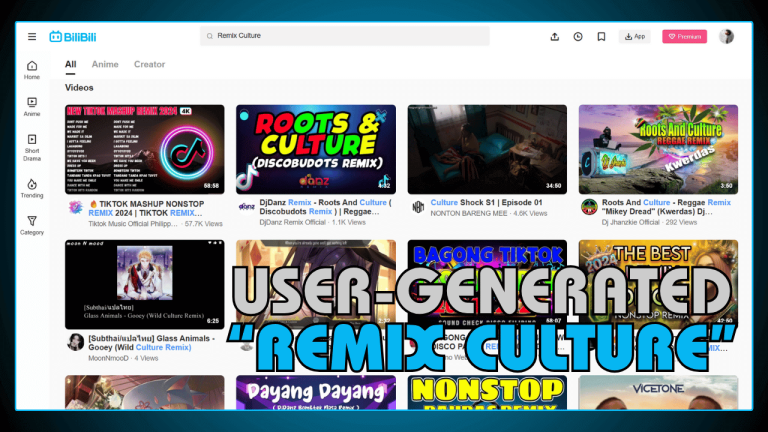This screenshot has width=768, height=432.
Task: Open saved bookmarks via the bookmark icon
Action: click(601, 37)
